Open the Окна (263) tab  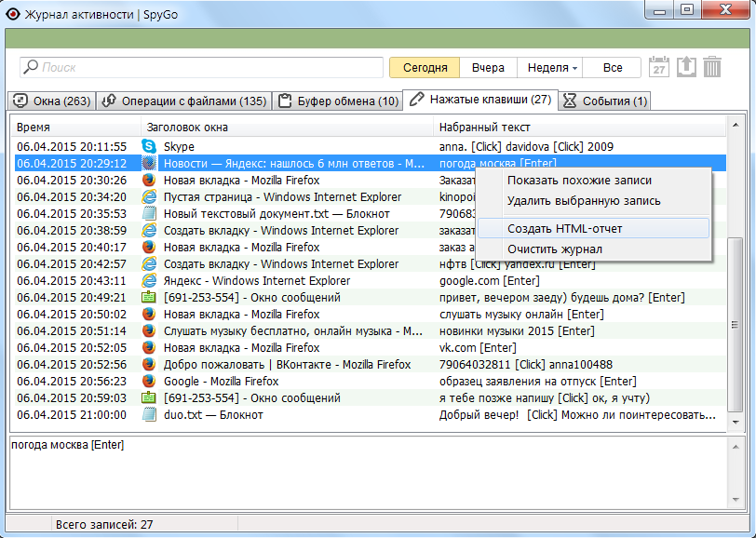[52, 101]
